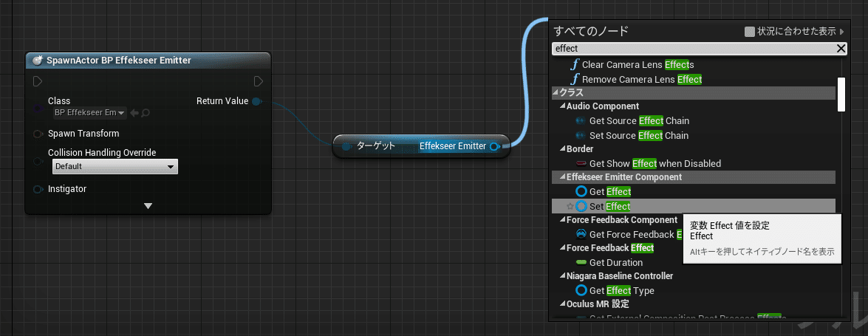The image size is (868, 336).
Task: Select Get Duration entry
Action: [615, 262]
